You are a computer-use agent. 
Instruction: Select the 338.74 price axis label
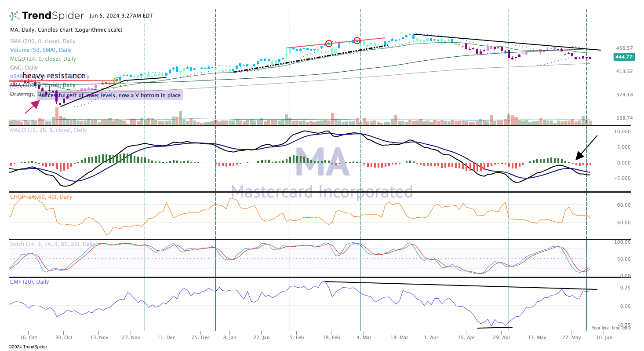click(x=625, y=118)
